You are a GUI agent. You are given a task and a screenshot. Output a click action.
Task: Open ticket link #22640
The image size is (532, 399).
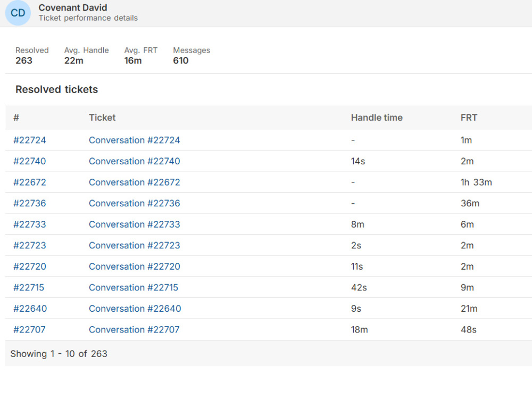(30, 309)
